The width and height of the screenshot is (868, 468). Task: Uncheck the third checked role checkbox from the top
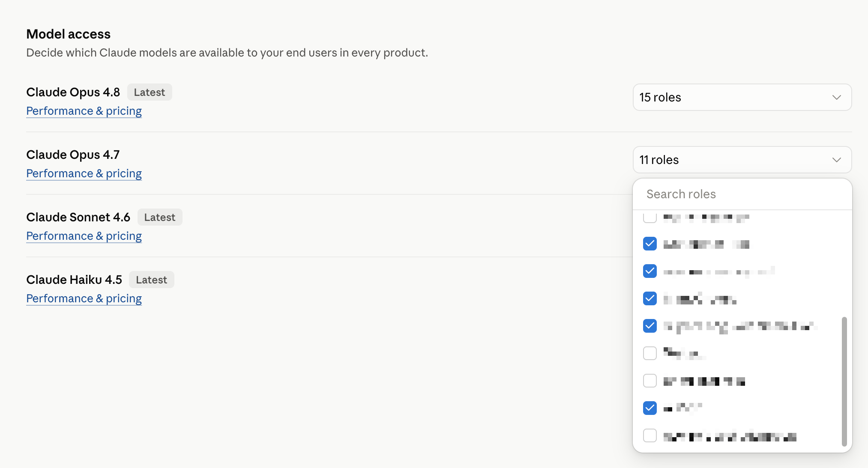[x=650, y=298]
